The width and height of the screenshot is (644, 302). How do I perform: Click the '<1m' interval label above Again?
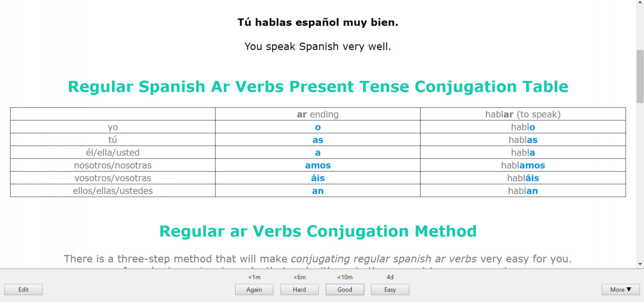coord(254,277)
